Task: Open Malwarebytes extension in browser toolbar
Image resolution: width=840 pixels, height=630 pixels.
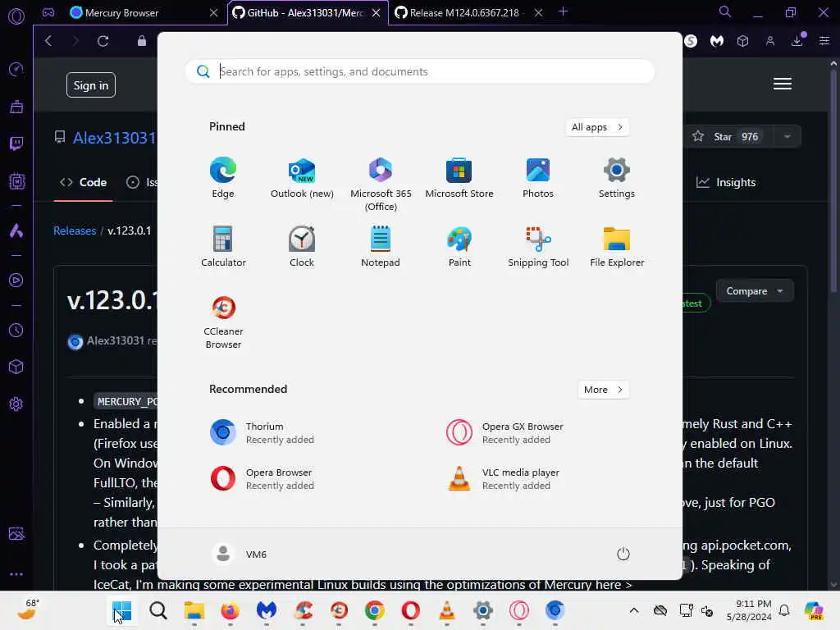Action: [x=717, y=41]
